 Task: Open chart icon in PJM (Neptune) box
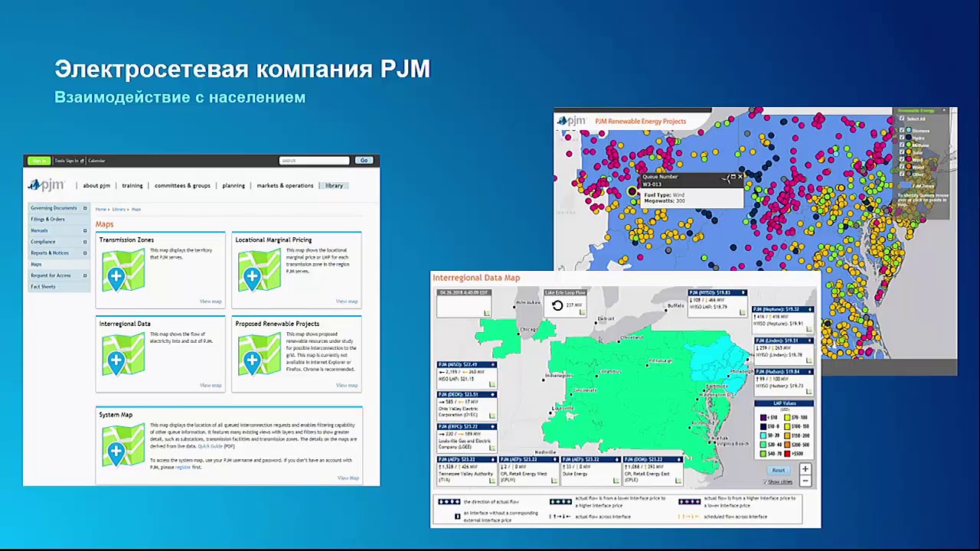pos(808,330)
